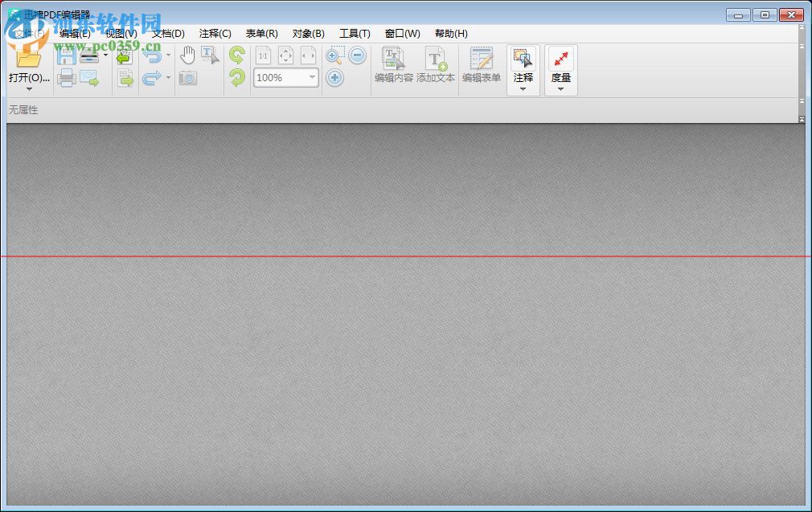Open the scanner dropdown arrow
This screenshot has width=812, height=512.
pyautogui.click(x=105, y=55)
